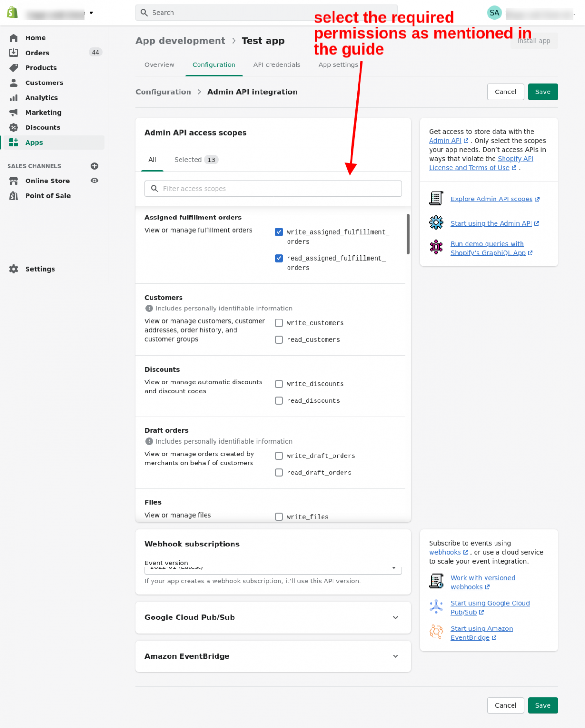Viewport: 585px width, 728px height.
Task: Click the bottom Cancel button
Action: (505, 705)
